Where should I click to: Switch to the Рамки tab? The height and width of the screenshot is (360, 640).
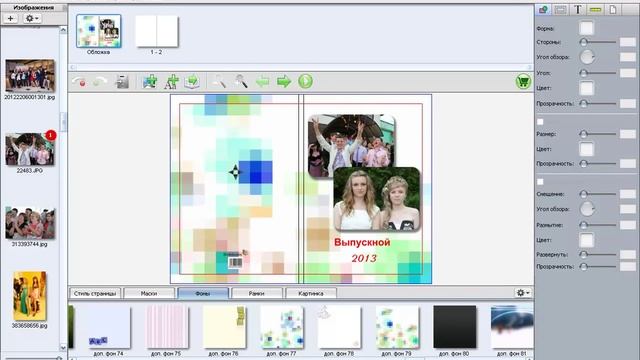[x=257, y=293]
